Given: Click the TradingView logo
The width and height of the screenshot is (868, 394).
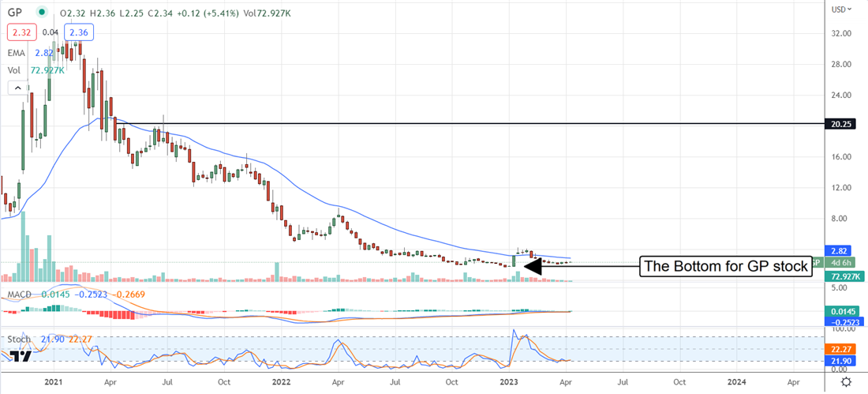Looking at the screenshot, I should [x=21, y=356].
